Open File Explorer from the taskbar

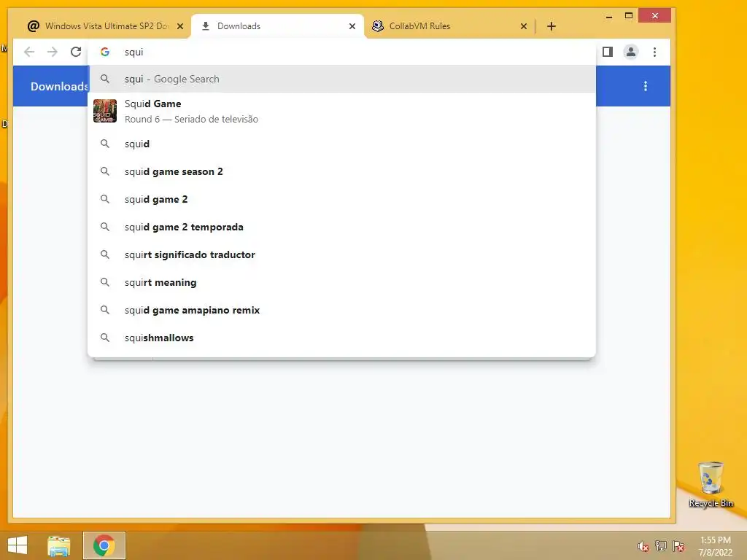click(x=59, y=545)
